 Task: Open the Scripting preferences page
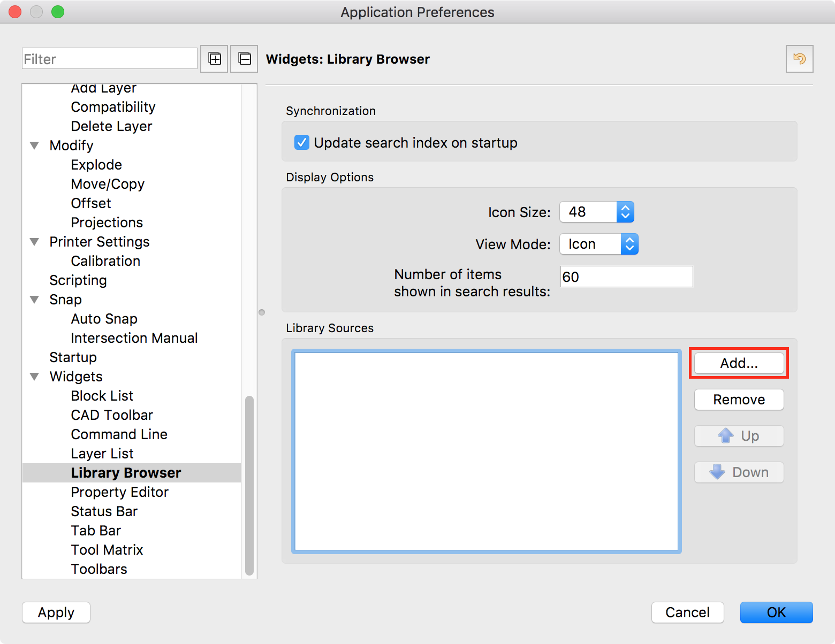pyautogui.click(x=78, y=280)
